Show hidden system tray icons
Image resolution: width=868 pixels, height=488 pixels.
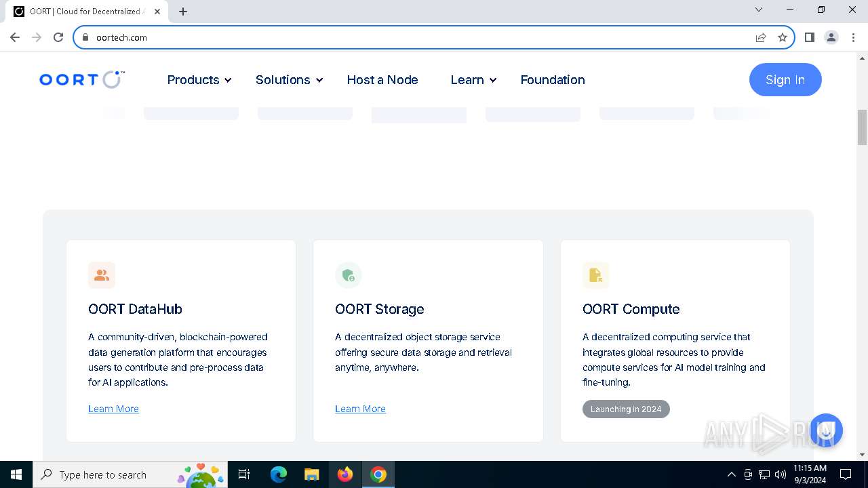pyautogui.click(x=731, y=474)
